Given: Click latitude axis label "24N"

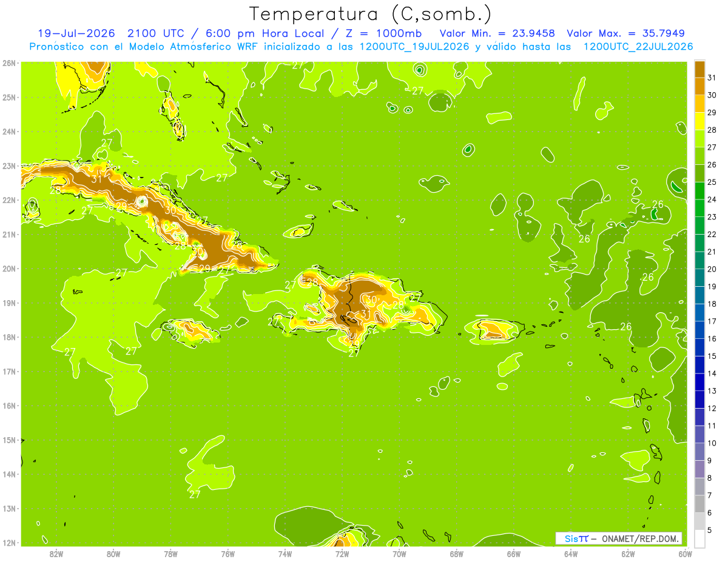Looking at the screenshot, I should click(8, 132).
